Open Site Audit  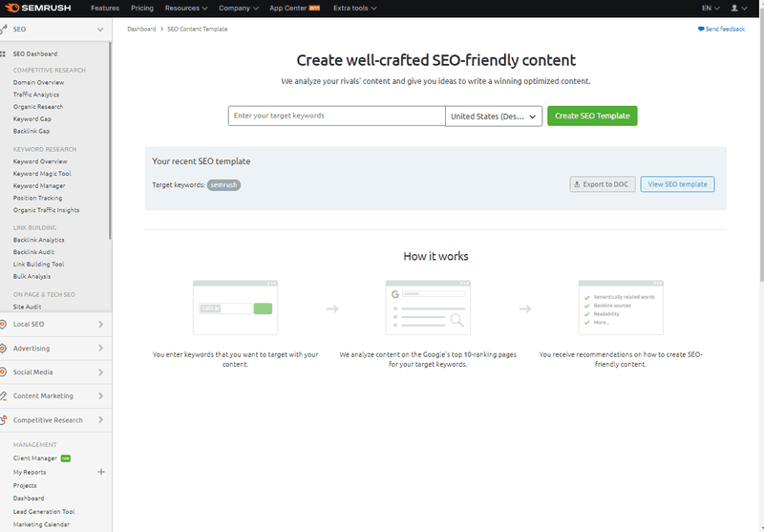[x=28, y=307]
